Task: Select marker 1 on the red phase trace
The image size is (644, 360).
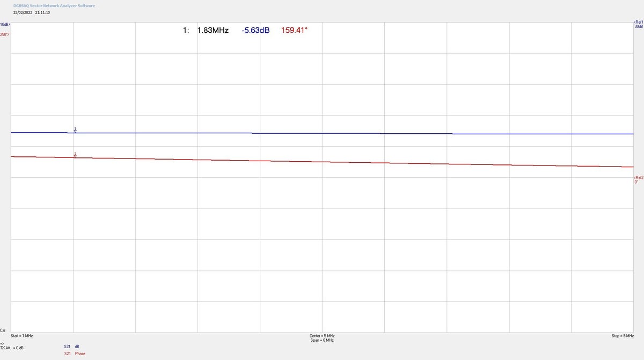Action: 75,155
